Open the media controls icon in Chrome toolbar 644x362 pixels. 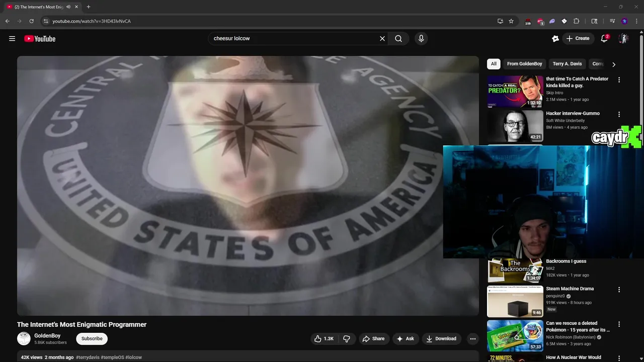(612, 21)
